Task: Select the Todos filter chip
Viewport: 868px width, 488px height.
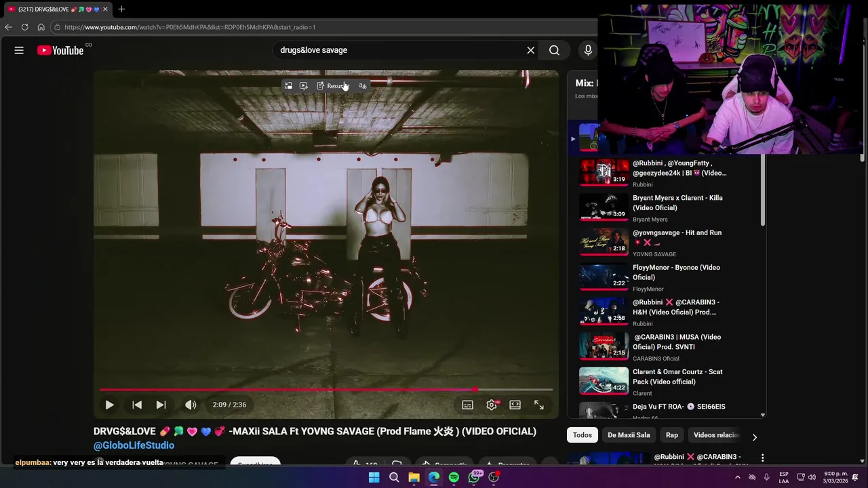Action: (x=583, y=435)
